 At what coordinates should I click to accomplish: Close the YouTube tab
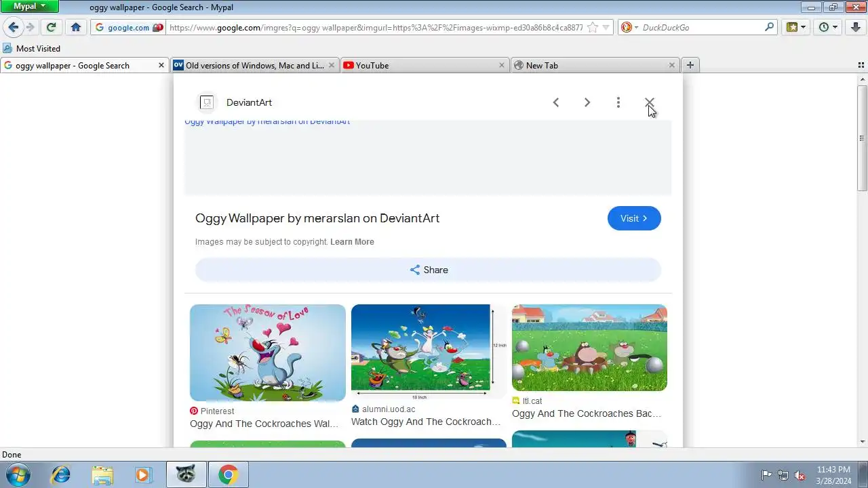(502, 66)
